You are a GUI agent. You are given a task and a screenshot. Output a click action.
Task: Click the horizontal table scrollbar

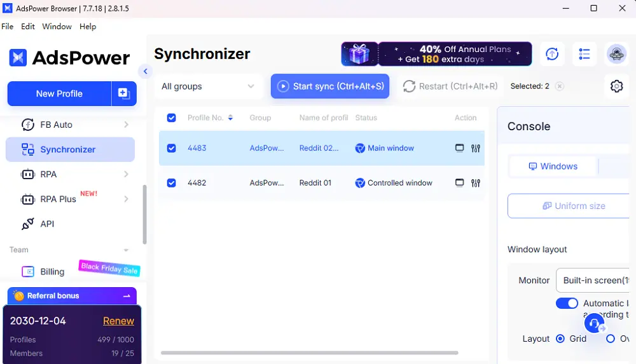(310, 353)
